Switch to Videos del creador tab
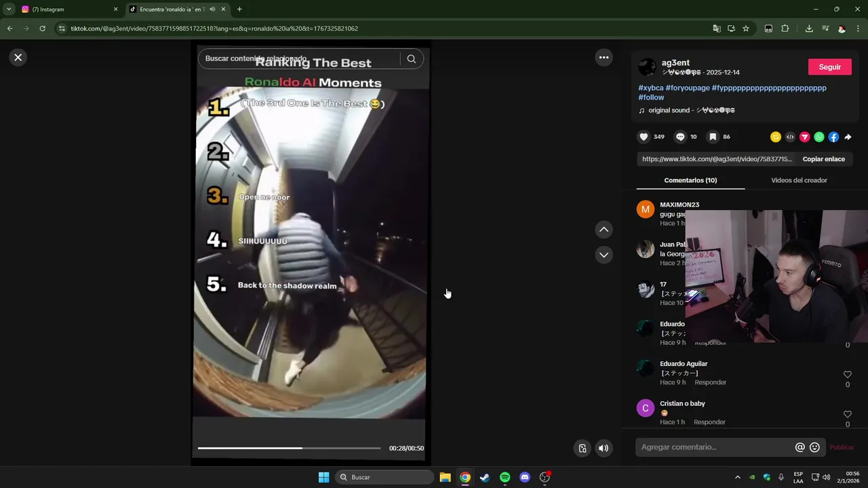The height and width of the screenshot is (488, 868). 799,180
